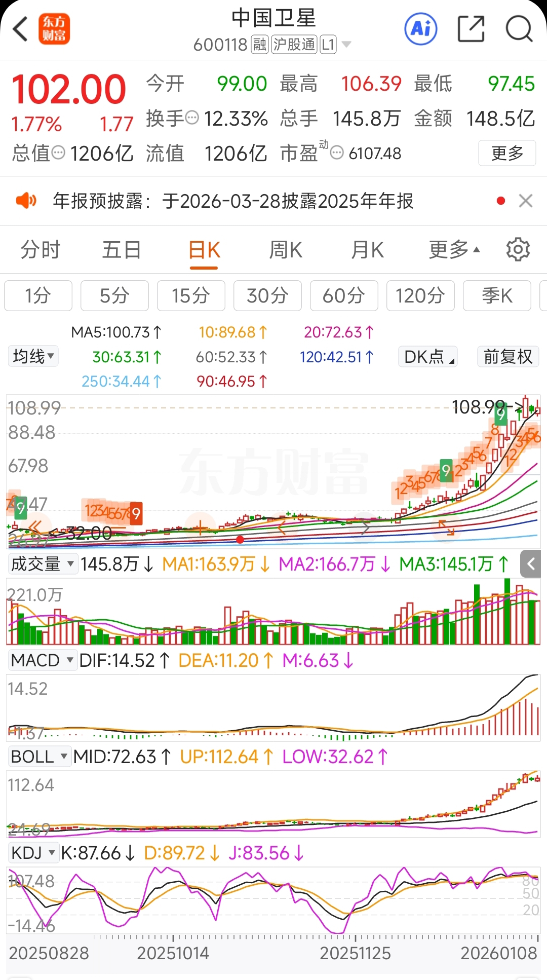Tap the 10:89.68 moving average value

click(x=232, y=332)
